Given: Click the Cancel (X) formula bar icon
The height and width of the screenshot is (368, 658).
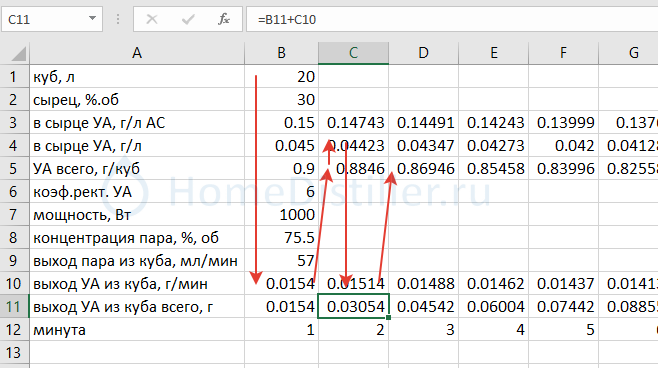Looking at the screenshot, I should pyautogui.click(x=152, y=19).
